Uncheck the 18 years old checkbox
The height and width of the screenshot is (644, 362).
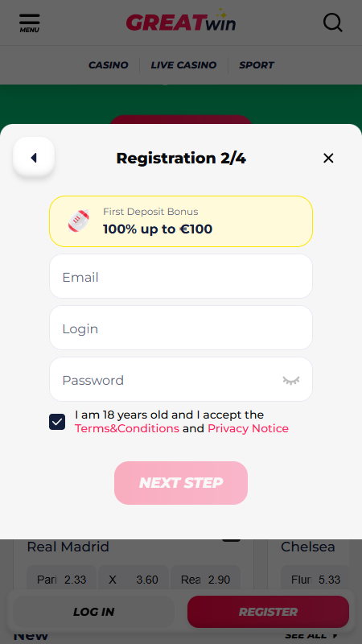click(57, 422)
